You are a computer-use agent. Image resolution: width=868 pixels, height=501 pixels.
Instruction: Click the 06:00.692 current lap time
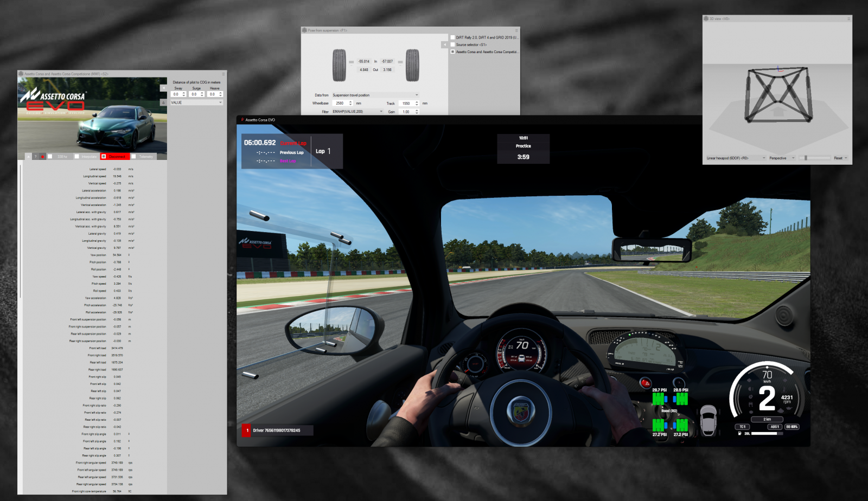(x=260, y=143)
